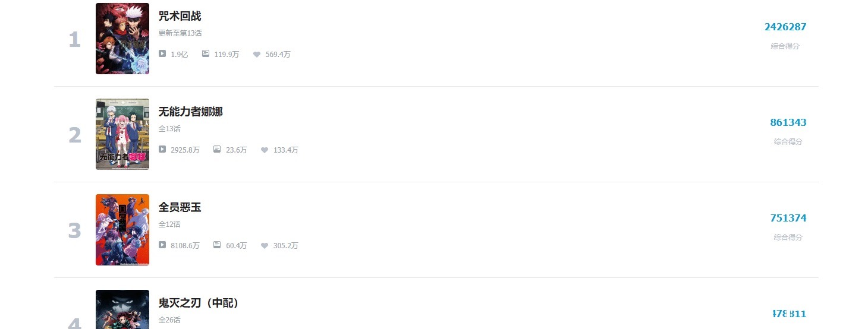868x329 pixels.
Task: Open the 咒术回战 title link
Action: pyautogui.click(x=180, y=16)
